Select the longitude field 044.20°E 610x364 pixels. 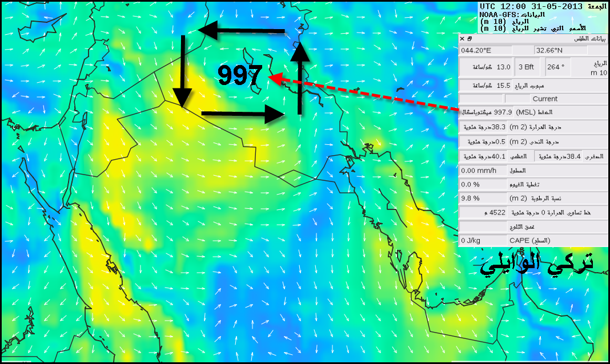(x=485, y=51)
